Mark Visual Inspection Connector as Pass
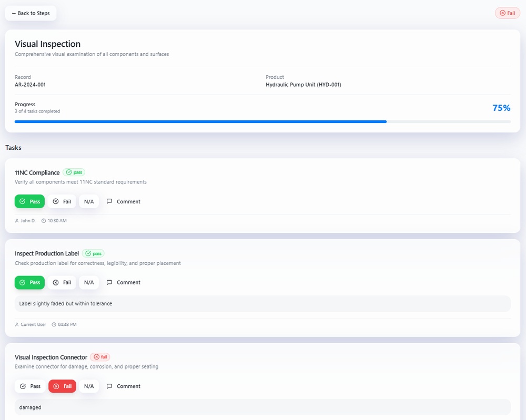This screenshot has height=420, width=526. 30,386
